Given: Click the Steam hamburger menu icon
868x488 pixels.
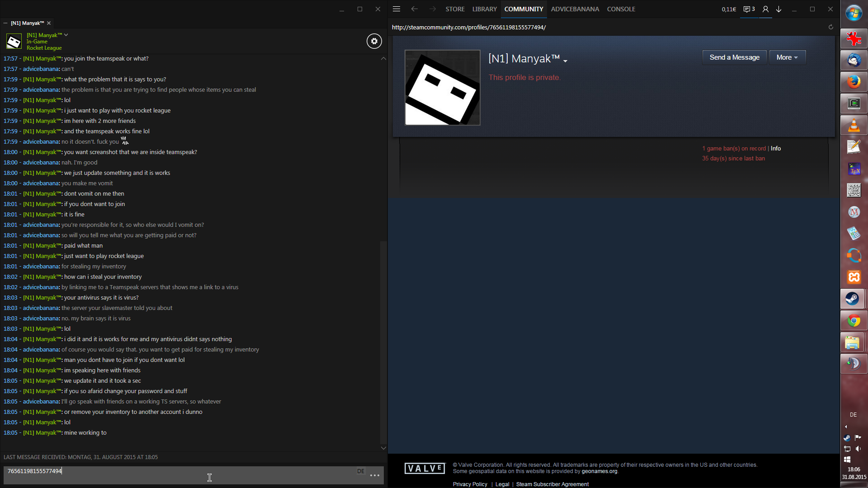Looking at the screenshot, I should tap(396, 9).
